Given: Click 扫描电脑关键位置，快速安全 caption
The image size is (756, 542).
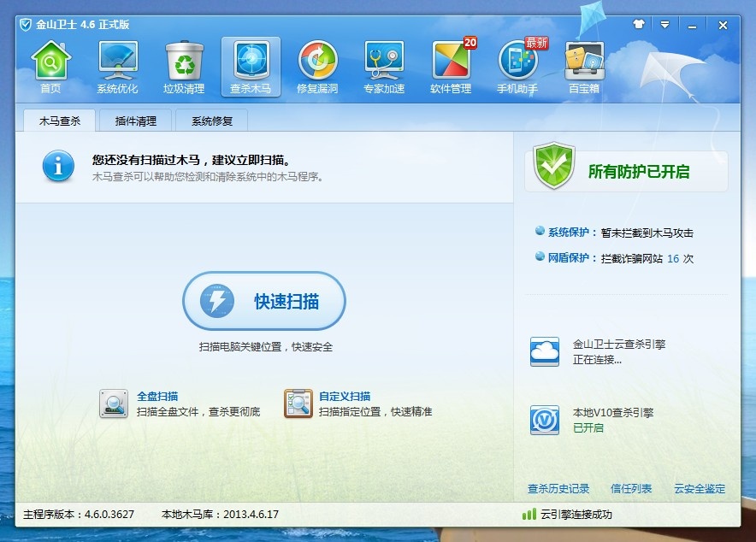Looking at the screenshot, I should 266,347.
